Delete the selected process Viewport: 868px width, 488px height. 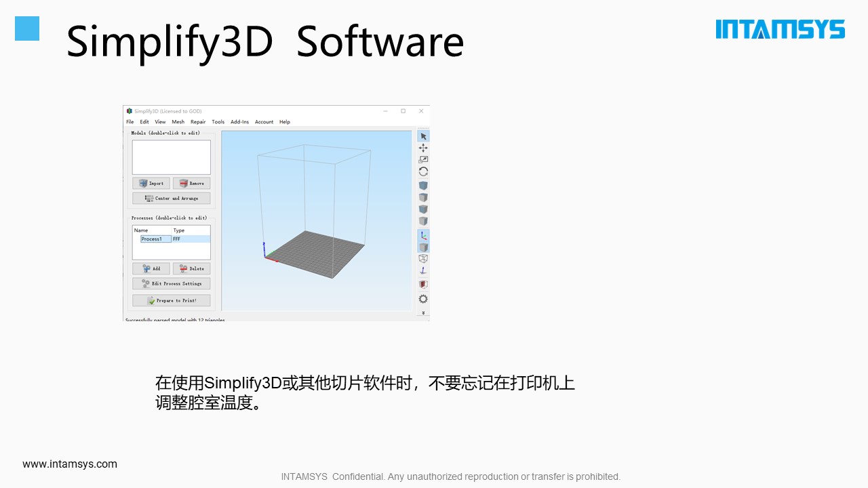[191, 268]
